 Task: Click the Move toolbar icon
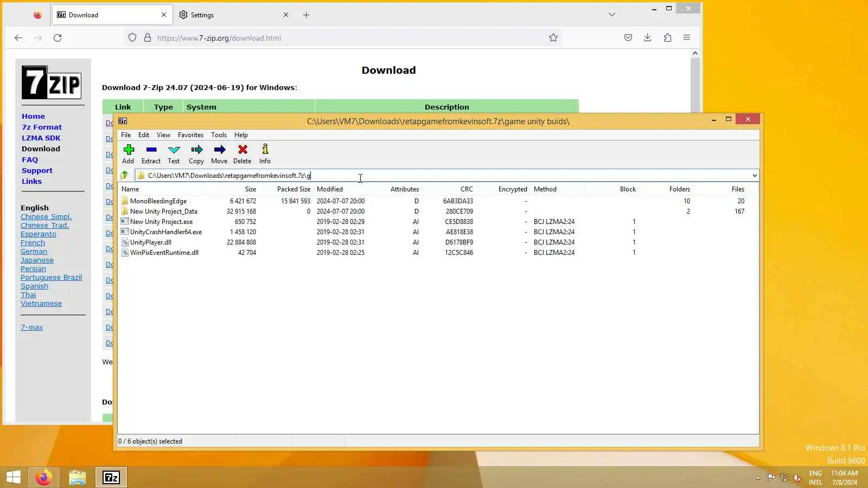219,154
